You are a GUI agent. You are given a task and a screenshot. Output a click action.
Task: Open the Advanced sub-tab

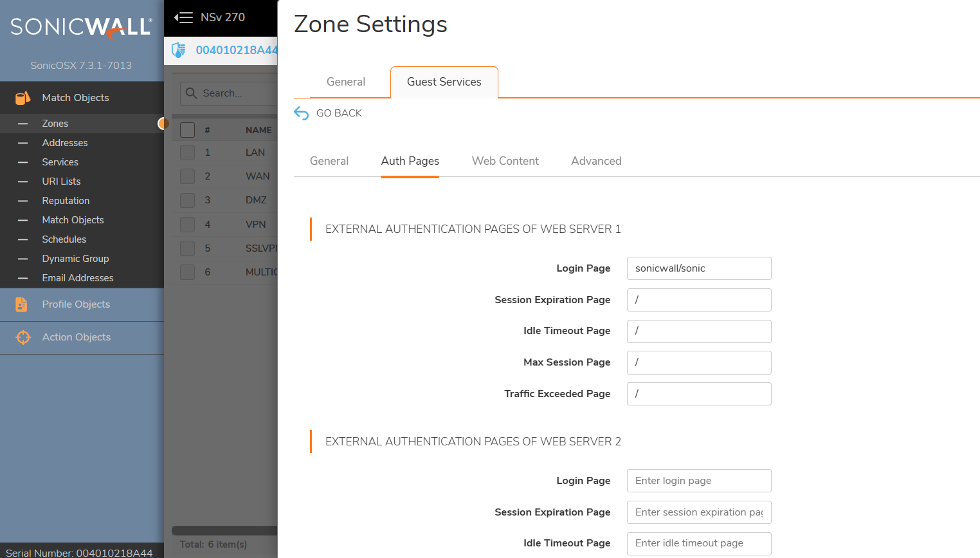pos(596,161)
